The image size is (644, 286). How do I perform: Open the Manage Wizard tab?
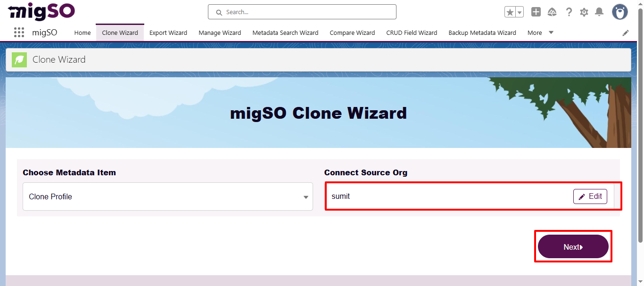(x=220, y=33)
